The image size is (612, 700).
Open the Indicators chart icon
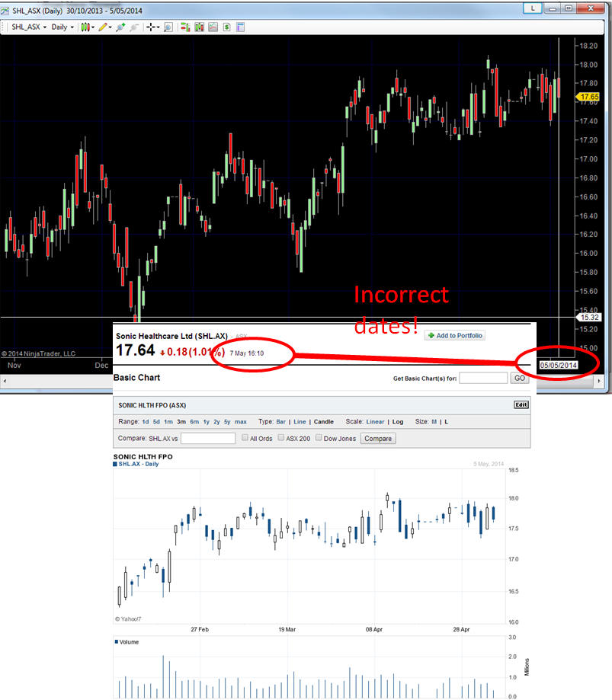[x=213, y=27]
